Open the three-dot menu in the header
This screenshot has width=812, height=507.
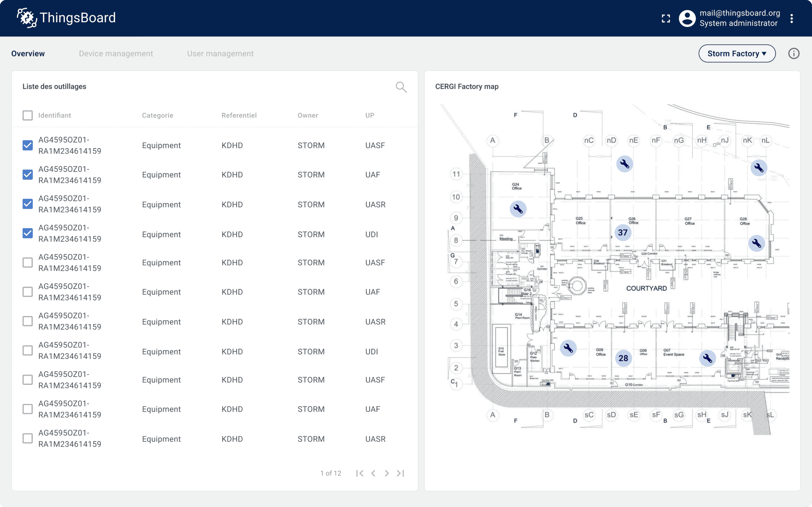pos(792,18)
